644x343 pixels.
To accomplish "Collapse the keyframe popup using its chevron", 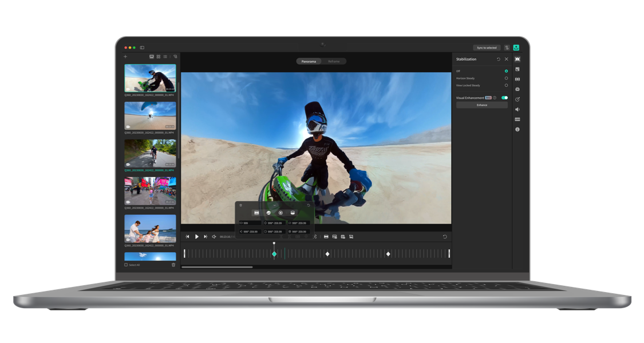I will 274,205.
